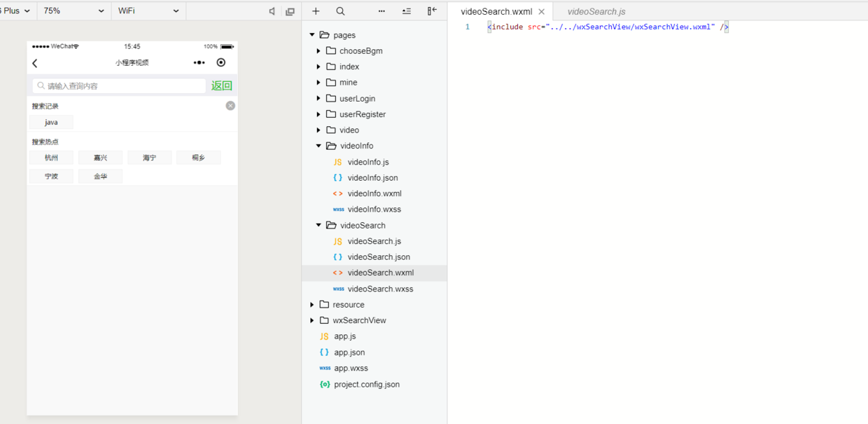
Task: Tap the 金华 hot search tag
Action: pos(100,177)
